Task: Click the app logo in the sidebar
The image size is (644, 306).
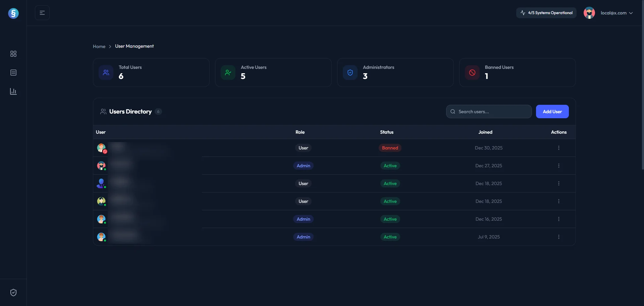Action: coord(13,13)
